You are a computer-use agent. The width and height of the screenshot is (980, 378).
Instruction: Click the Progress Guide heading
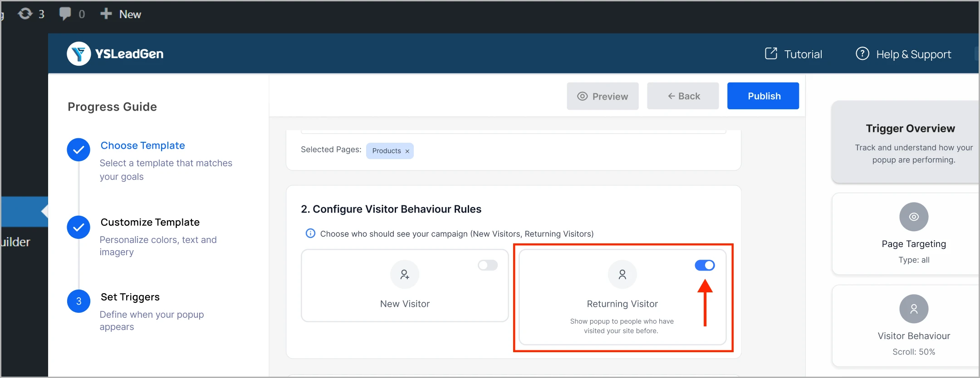[x=112, y=107]
